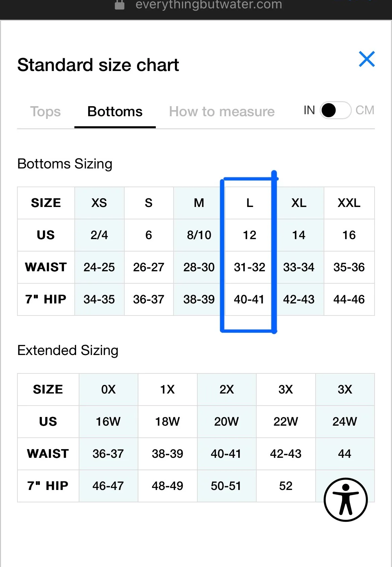The width and height of the screenshot is (392, 567).
Task: Tap the 8/10 US size cell
Action: click(199, 235)
